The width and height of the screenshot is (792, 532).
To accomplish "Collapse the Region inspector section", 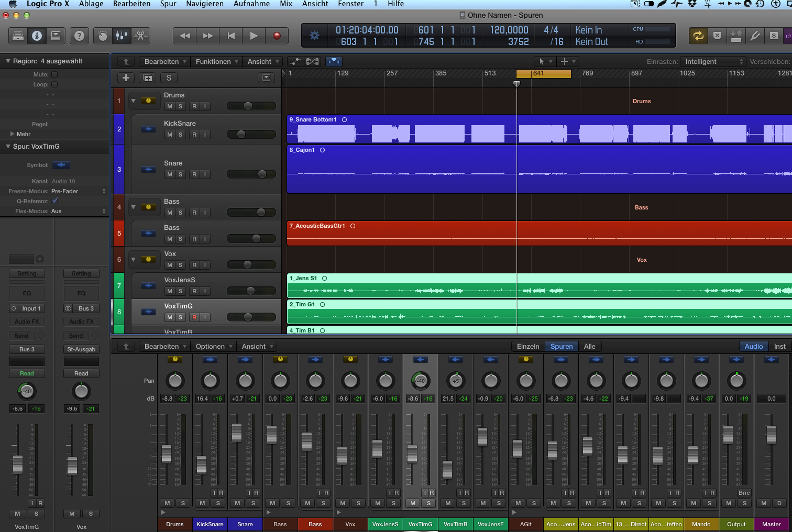I will point(8,61).
